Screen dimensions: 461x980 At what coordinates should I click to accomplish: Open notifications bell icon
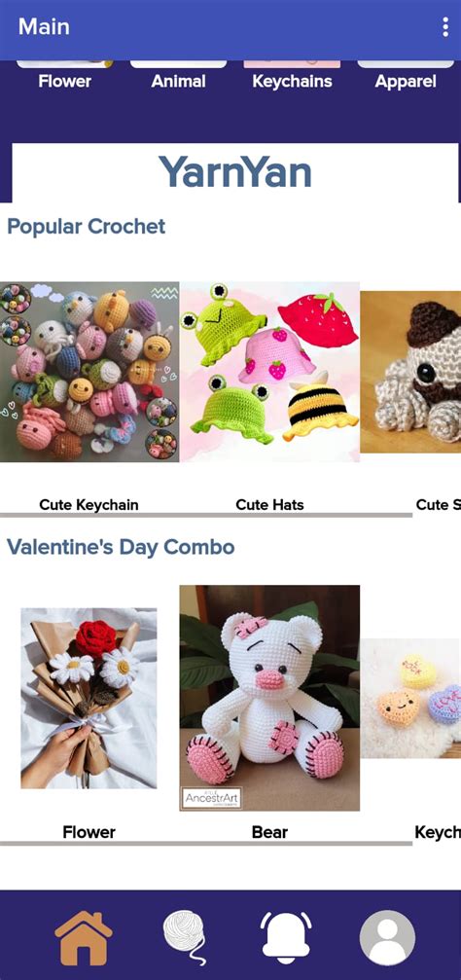coord(286,937)
